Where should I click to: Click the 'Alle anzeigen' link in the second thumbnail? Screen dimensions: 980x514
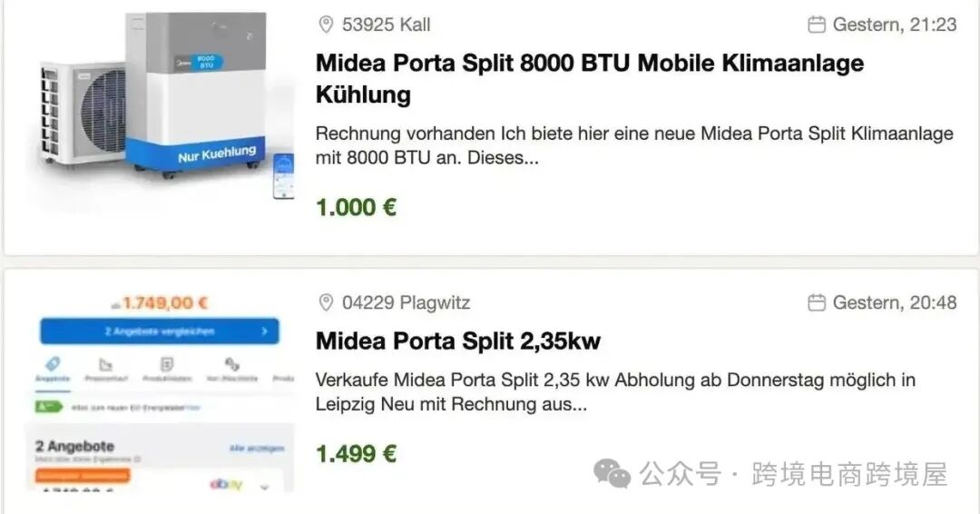(x=256, y=449)
